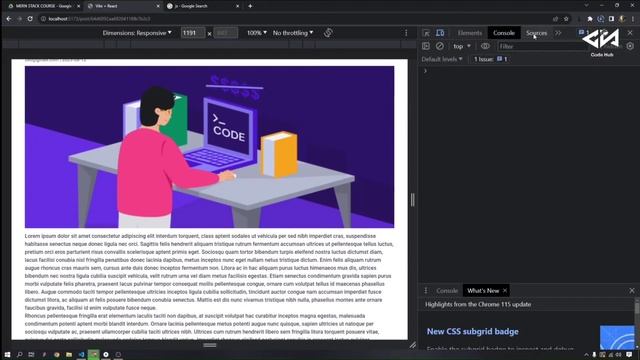Open Chrome three-dot menu
This screenshot has width=640, height=360.
coord(633,19)
